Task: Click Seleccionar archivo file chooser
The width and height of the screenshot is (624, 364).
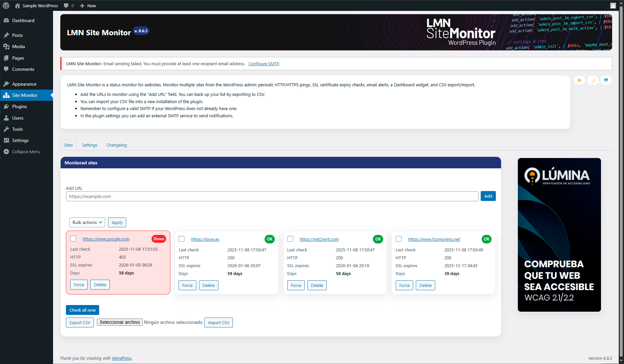Action: [x=120, y=322]
